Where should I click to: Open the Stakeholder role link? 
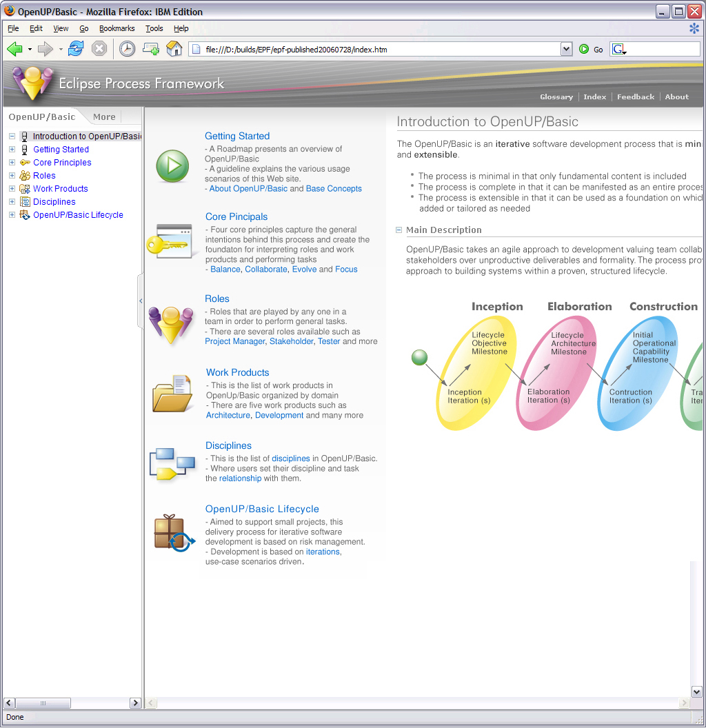292,341
